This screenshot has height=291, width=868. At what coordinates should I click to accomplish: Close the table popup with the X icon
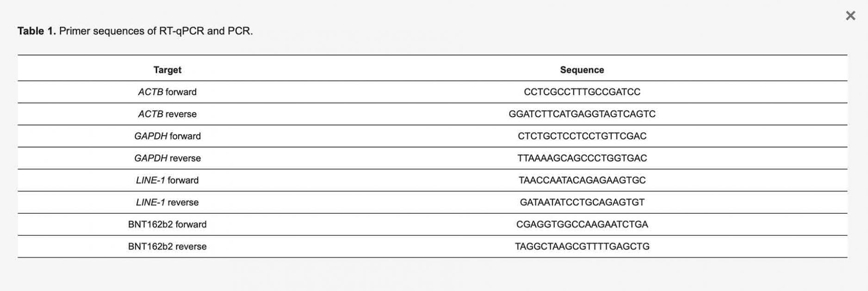850,16
